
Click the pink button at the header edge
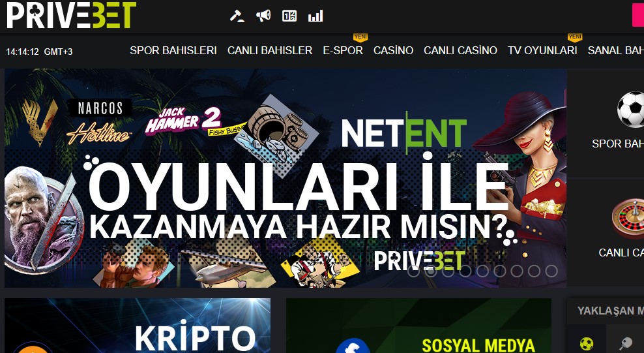(638, 16)
